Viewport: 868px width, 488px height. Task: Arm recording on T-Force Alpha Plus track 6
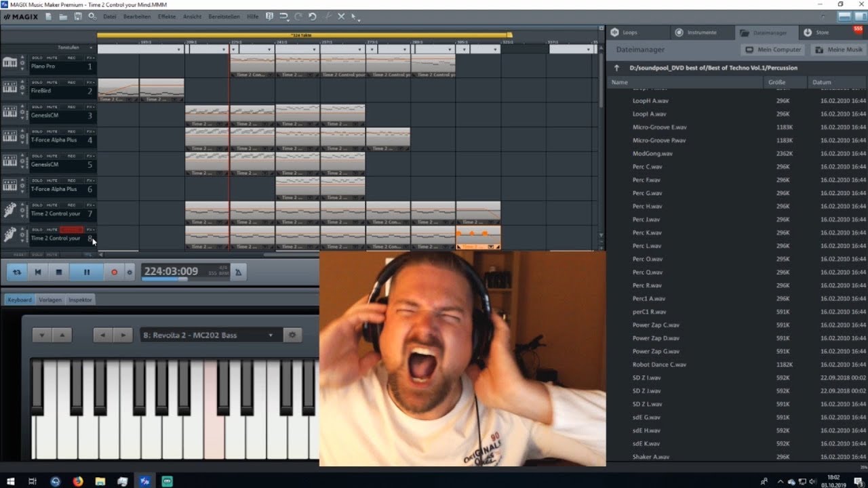pos(71,181)
